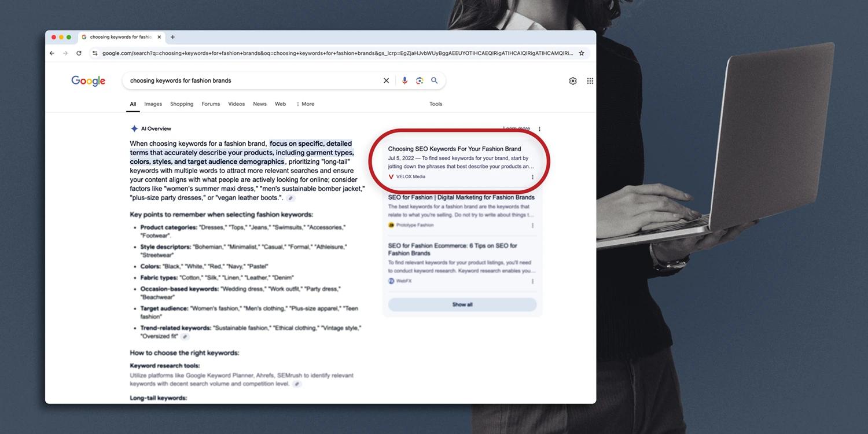Open the Tools menu
Viewport: 868px width, 434px height.
click(436, 104)
